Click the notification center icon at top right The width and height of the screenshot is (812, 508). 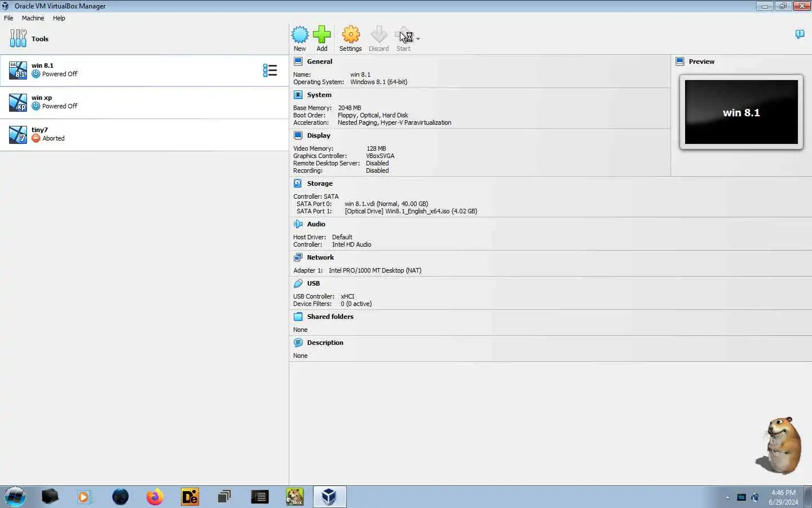800,34
